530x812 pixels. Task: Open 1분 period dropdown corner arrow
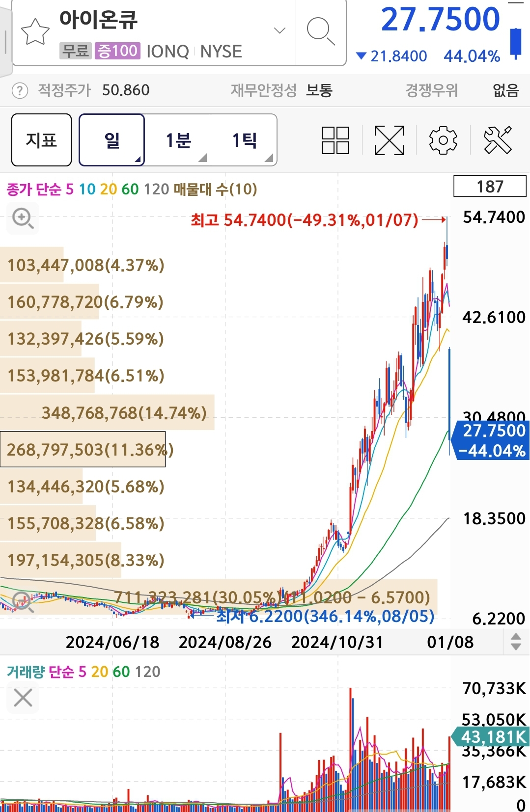[x=202, y=158]
